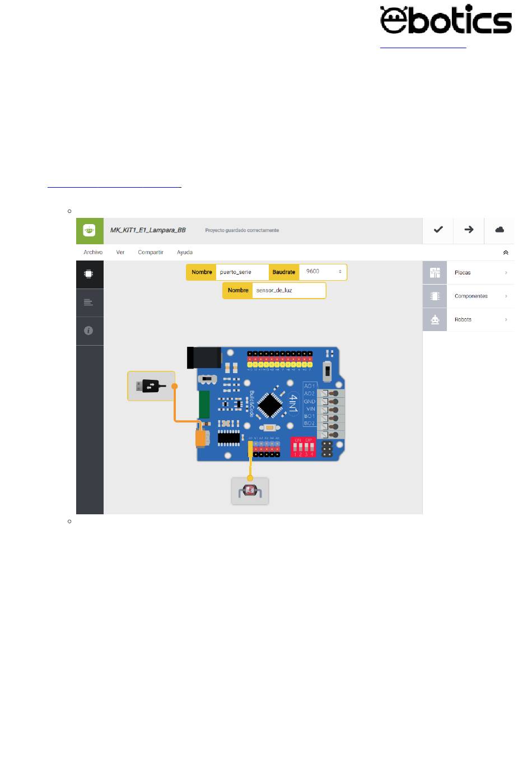Switch to the software lines icon in the sidebar
The width and height of the screenshot is (532, 772).
(x=90, y=303)
